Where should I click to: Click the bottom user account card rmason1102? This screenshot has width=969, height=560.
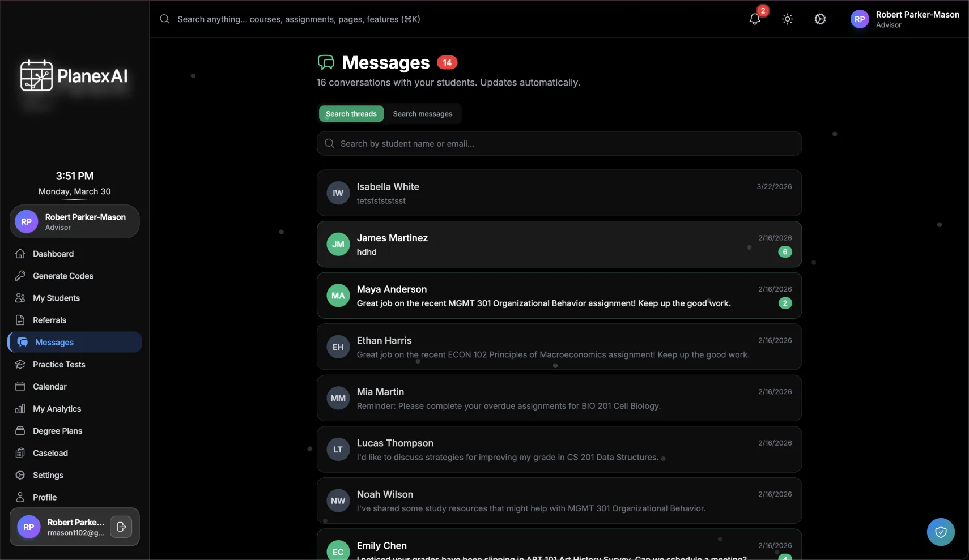click(75, 527)
